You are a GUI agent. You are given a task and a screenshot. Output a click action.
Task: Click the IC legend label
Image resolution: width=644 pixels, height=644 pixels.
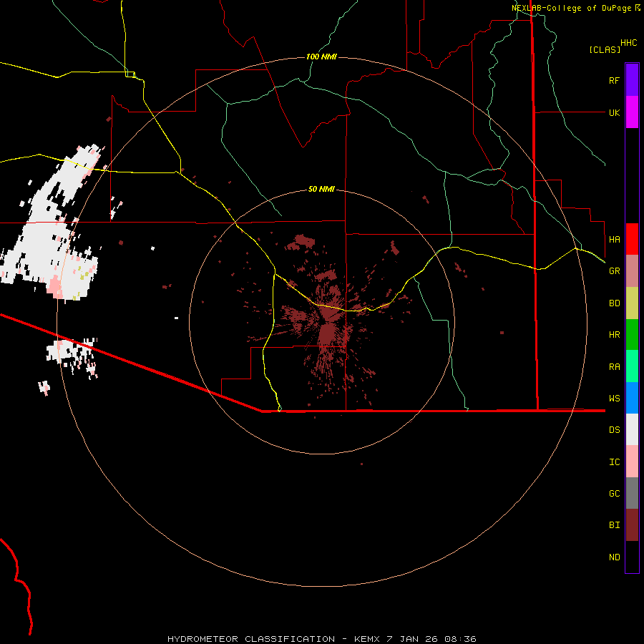pyautogui.click(x=614, y=462)
